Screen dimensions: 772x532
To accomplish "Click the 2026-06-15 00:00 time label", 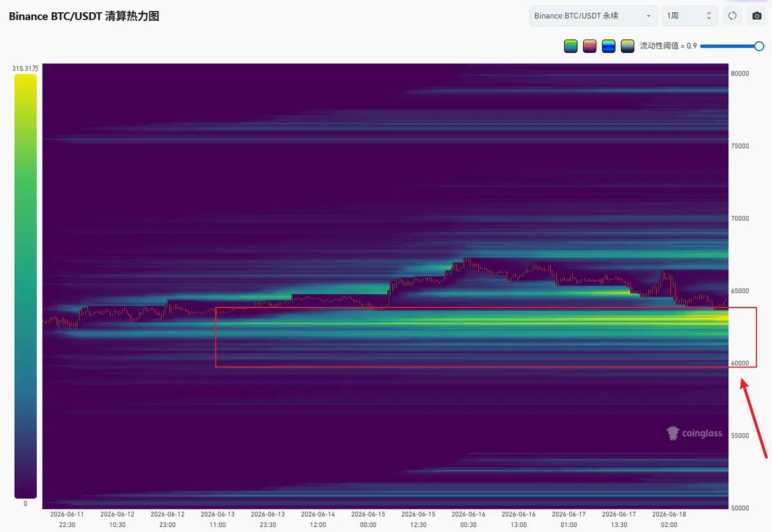I will pos(368,519).
